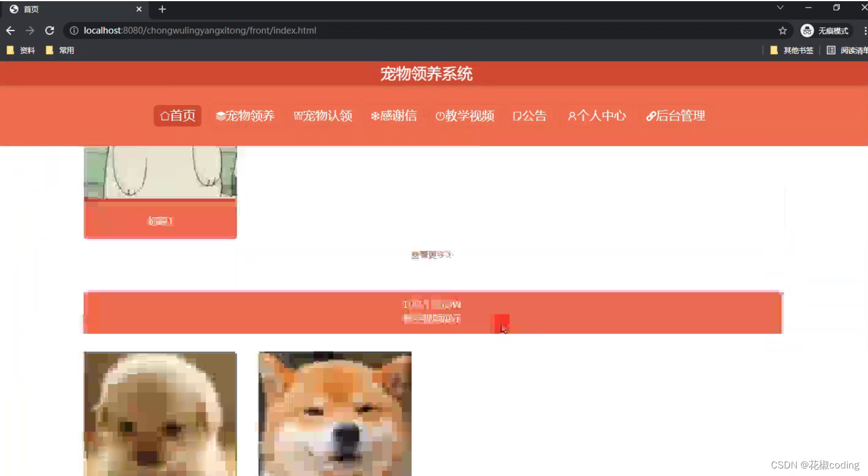This screenshot has width=868, height=476.
Task: Click the 宠物认领 grid icon in navigation
Action: (298, 115)
